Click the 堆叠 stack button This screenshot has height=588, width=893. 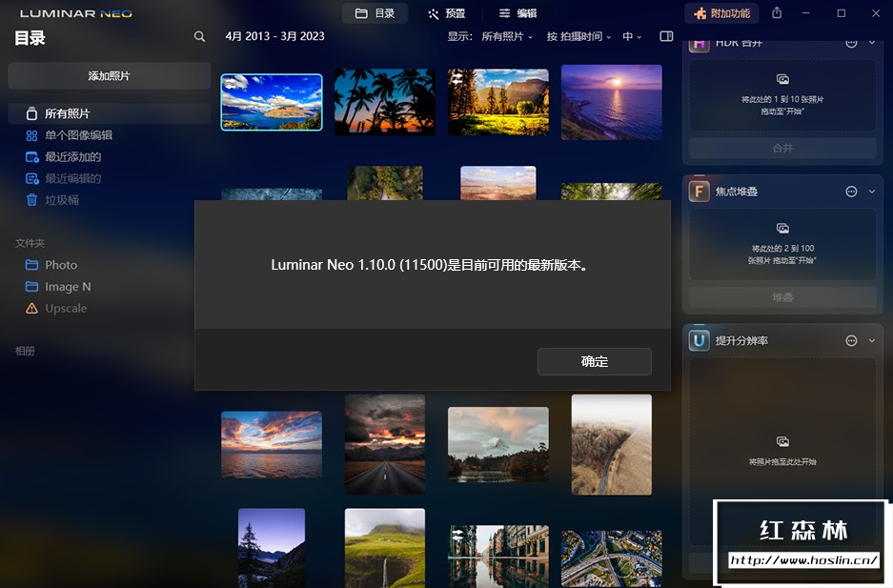pyautogui.click(x=782, y=297)
